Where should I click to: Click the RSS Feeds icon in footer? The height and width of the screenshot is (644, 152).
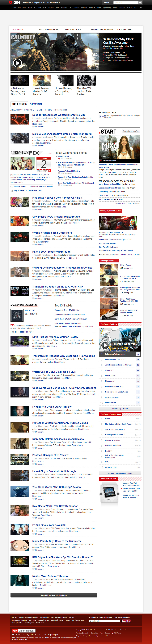coord(112,633)
